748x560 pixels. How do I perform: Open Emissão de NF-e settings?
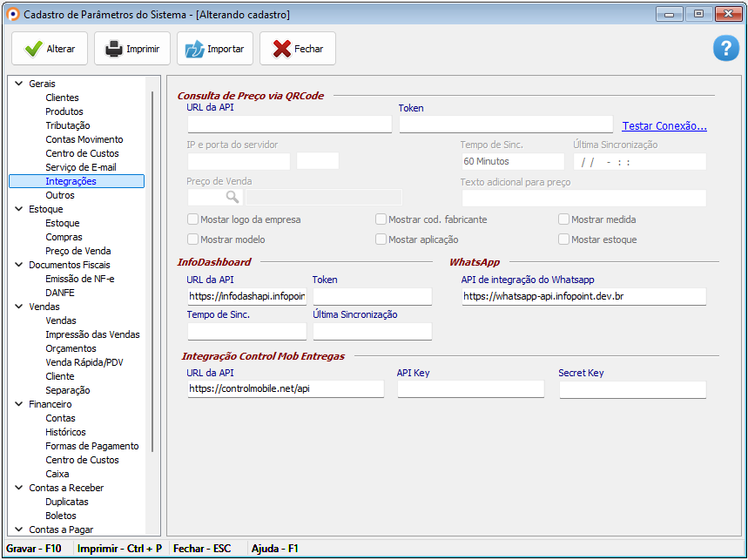(79, 279)
